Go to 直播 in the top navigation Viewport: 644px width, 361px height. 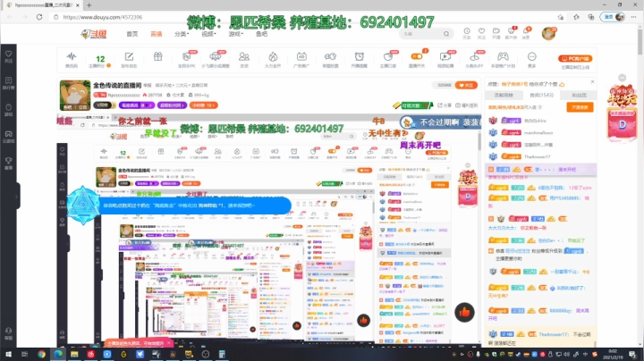156,34
